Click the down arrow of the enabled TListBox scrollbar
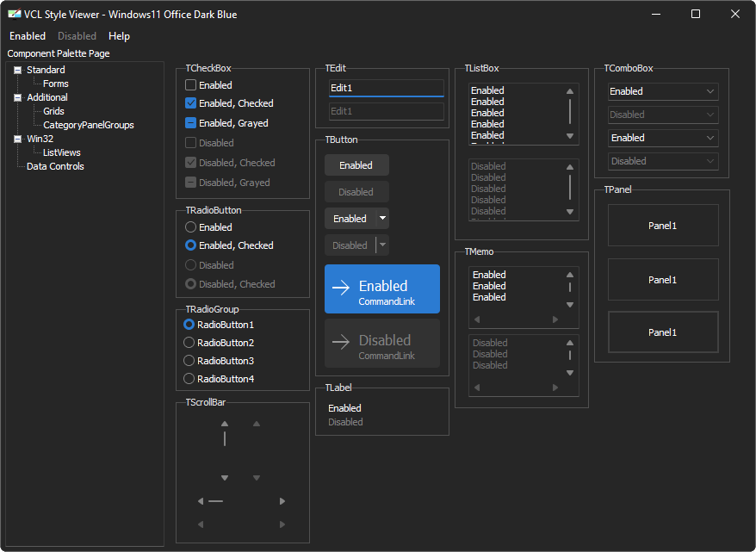756x552 pixels. tap(570, 136)
